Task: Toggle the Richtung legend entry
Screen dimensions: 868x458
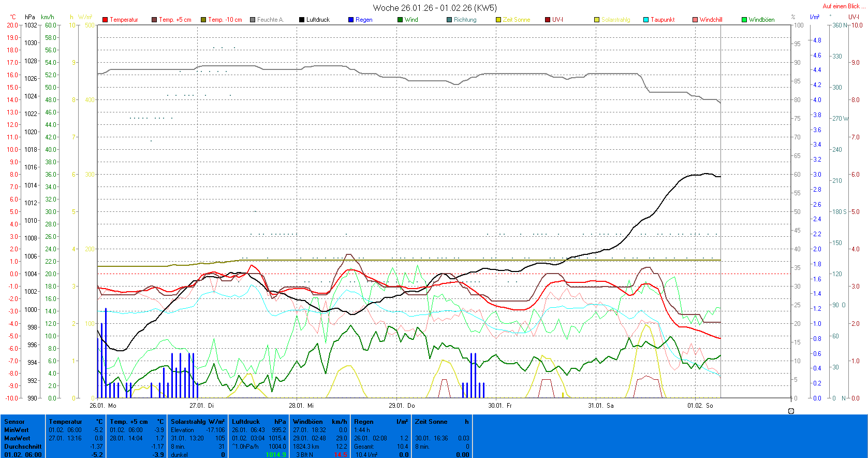Action: (x=465, y=20)
